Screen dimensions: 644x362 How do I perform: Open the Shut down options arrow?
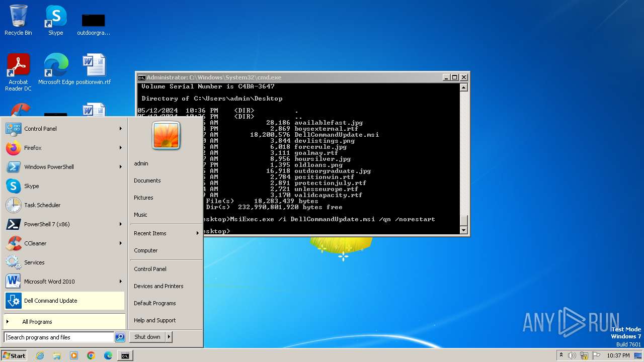point(169,337)
